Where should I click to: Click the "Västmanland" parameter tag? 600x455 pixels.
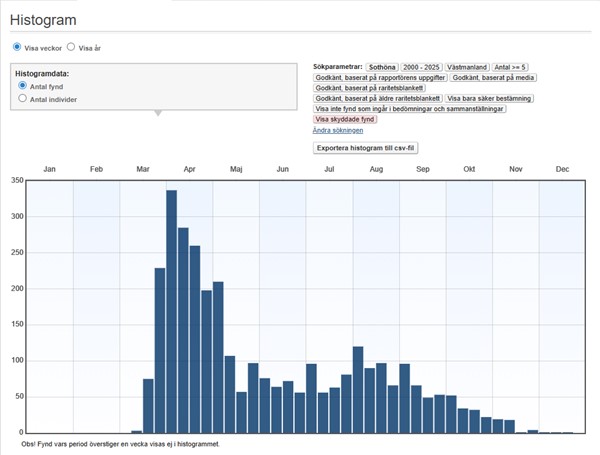click(466, 66)
